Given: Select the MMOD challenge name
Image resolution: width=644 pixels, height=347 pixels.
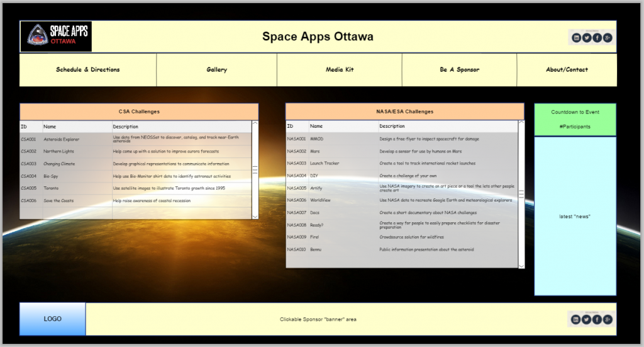Looking at the screenshot, I should (x=317, y=139).
